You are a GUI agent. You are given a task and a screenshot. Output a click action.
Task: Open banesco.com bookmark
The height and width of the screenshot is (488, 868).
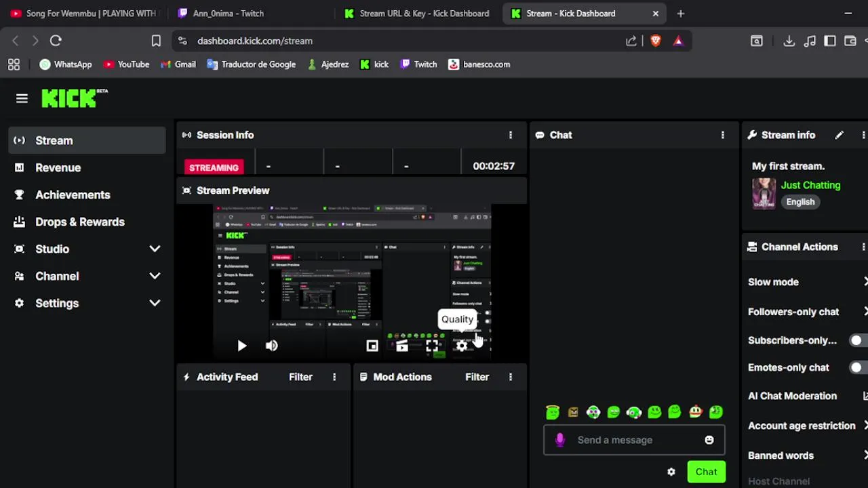(x=479, y=64)
